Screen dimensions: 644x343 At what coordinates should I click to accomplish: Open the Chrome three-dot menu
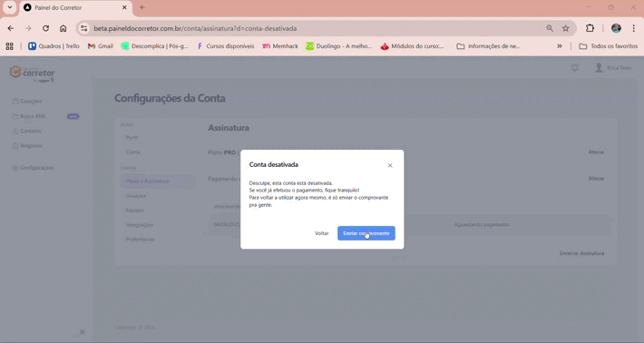pos(634,28)
